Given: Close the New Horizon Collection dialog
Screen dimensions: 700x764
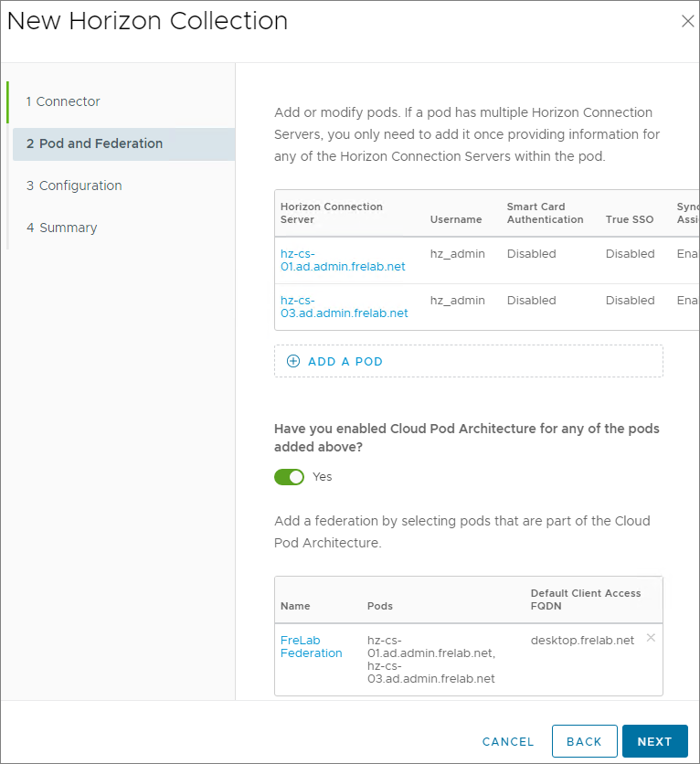Looking at the screenshot, I should [x=687, y=22].
